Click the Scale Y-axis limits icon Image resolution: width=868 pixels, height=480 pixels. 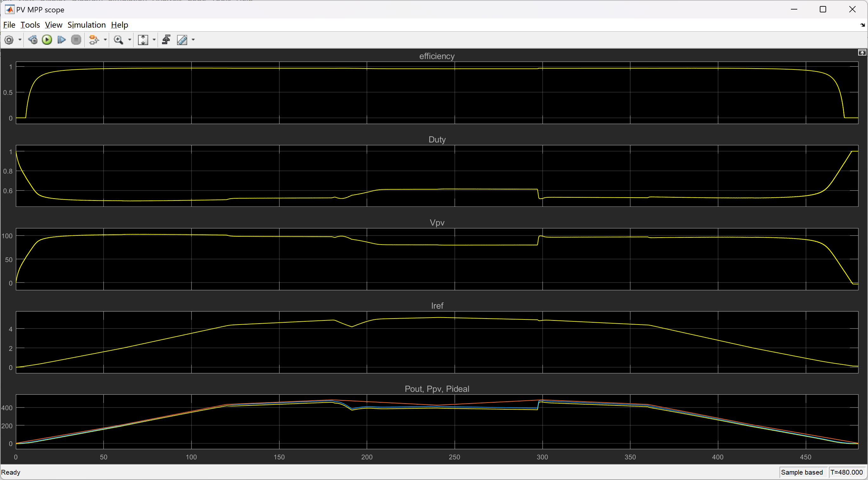(143, 40)
